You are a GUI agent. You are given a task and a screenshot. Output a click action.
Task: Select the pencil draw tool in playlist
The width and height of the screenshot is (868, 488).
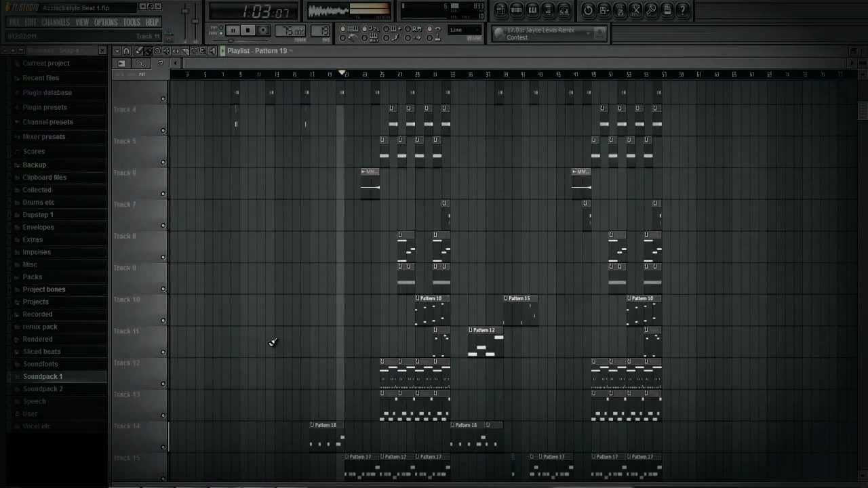[138, 51]
